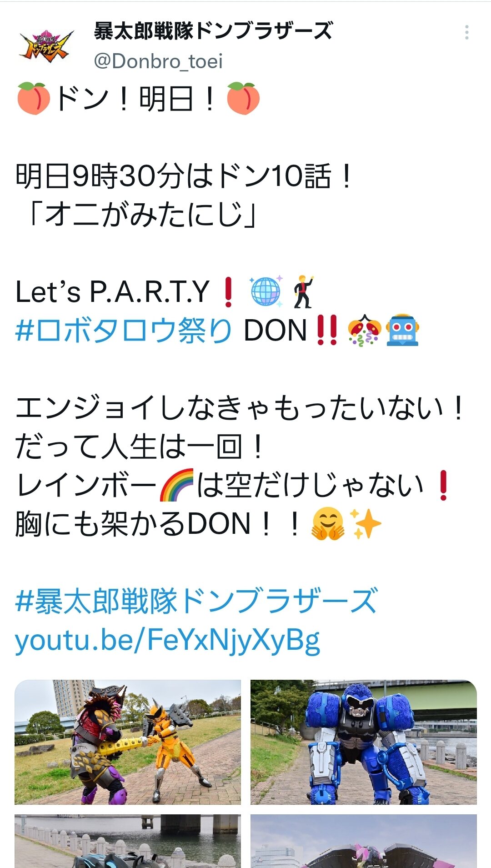Screen dimensions: 491x868
Task: Tap the rainbow emoji after レインボー
Action: 177,485
